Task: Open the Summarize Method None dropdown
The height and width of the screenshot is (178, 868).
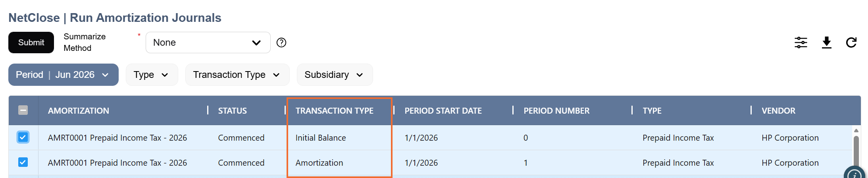Action: point(208,43)
